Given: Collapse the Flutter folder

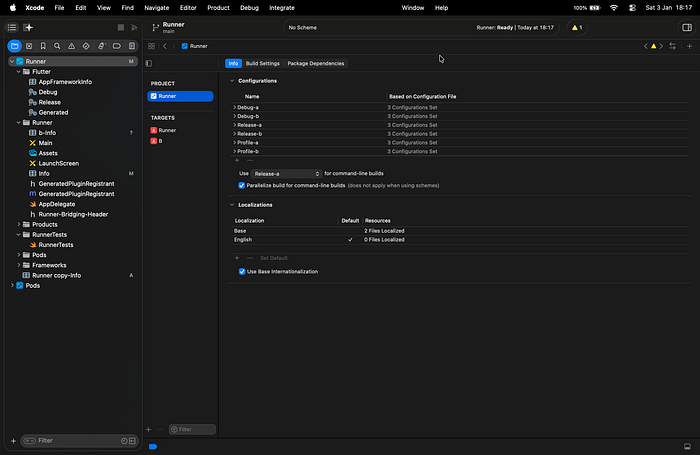Looking at the screenshot, I should [19, 72].
